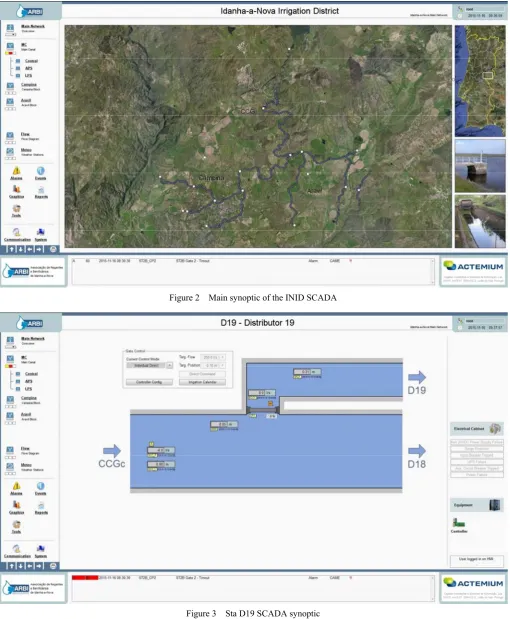
Task: Click up arrow in D19 screen navigation bar
Action: [12, 566]
